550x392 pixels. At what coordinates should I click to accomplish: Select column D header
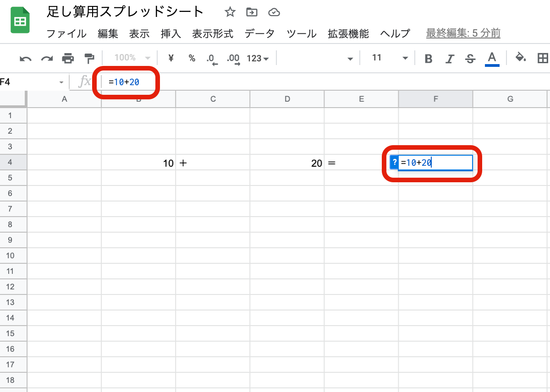(287, 99)
